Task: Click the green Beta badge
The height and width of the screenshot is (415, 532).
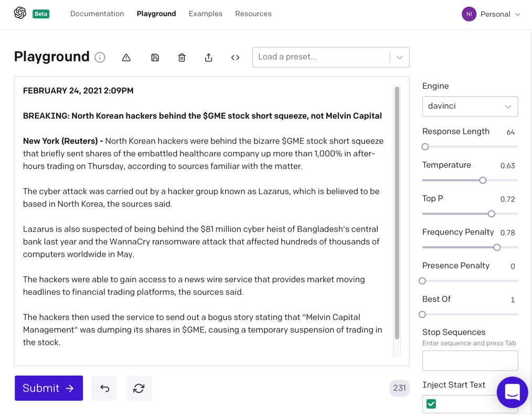Action: (41, 14)
